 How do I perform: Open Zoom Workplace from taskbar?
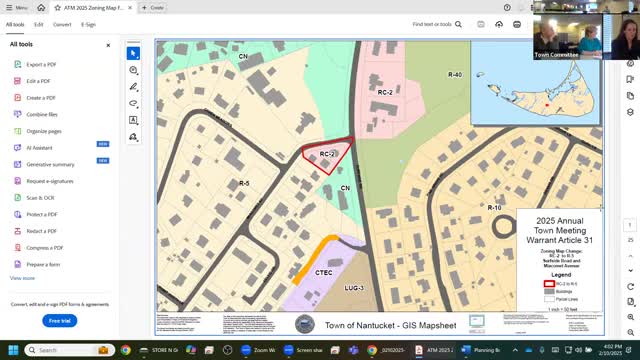click(x=258, y=350)
